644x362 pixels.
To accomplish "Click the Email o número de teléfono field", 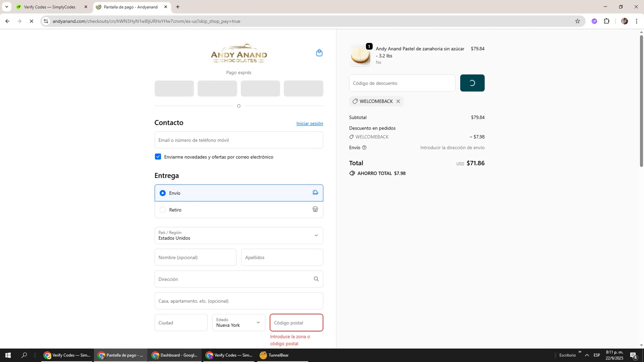I will [x=239, y=140].
